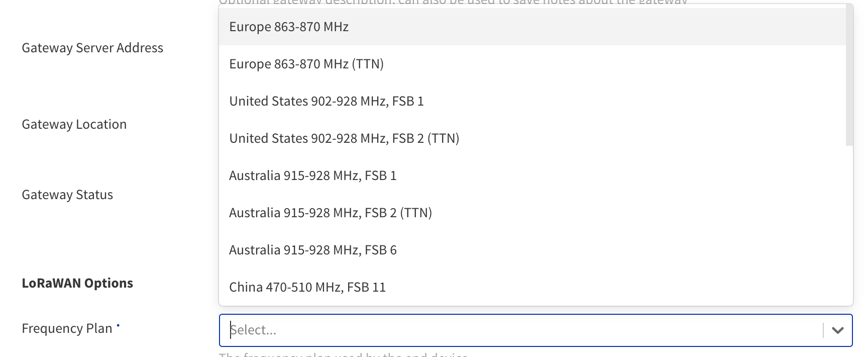This screenshot has width=868, height=357.
Task: Click the Frequency Plan field label
Action: [67, 328]
